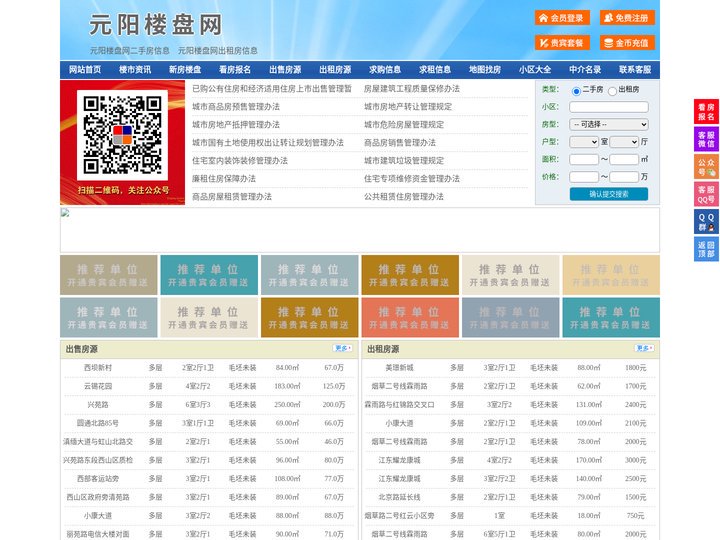The height and width of the screenshot is (540, 720).
Task: Submit search with 确认提交搜索 button
Action: (609, 194)
